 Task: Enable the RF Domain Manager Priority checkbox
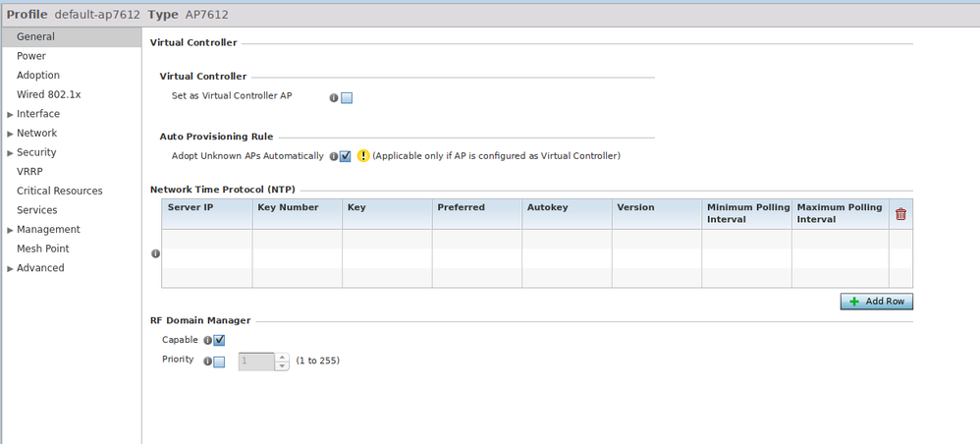tap(219, 361)
